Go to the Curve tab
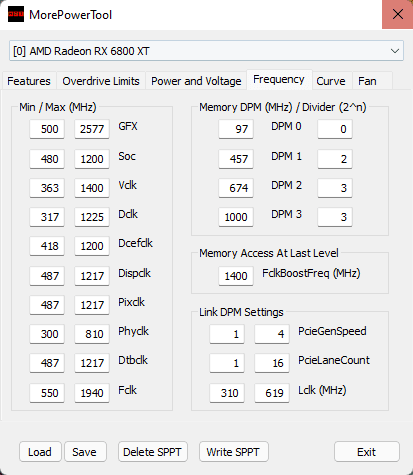 [x=331, y=81]
